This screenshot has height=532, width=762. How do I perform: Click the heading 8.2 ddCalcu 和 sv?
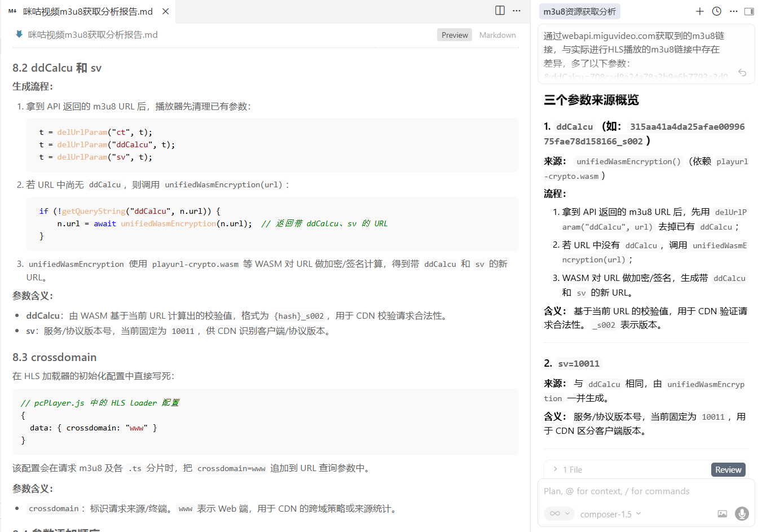pos(57,68)
